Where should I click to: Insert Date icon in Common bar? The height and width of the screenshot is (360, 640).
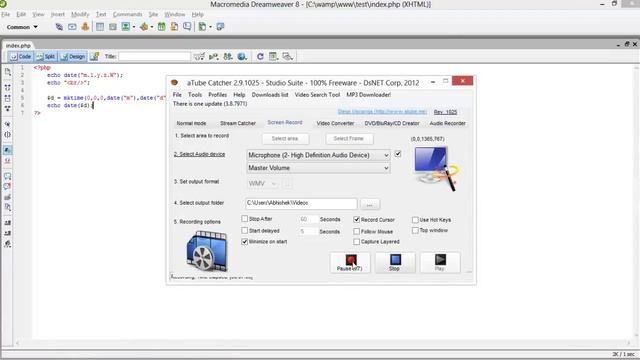[162, 27]
